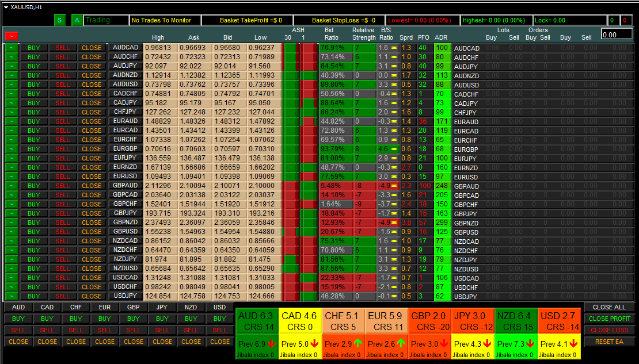Click the green up arrow beside Prev 2.6
Image resolution: width=639 pixels, height=364 pixels.
coord(401,344)
